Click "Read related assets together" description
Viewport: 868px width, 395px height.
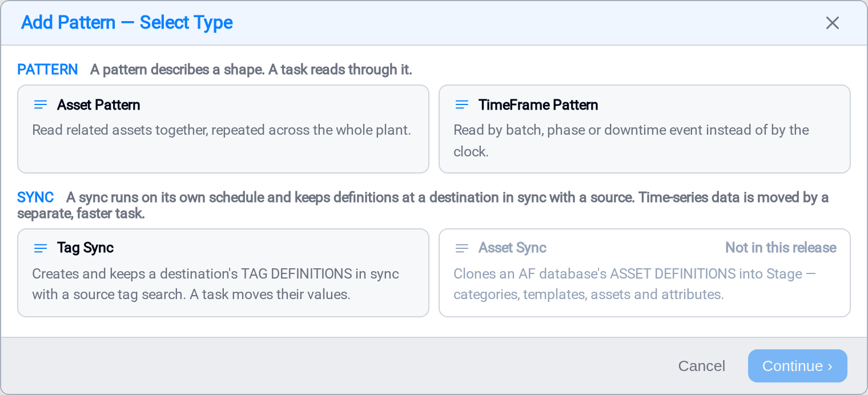(x=222, y=130)
